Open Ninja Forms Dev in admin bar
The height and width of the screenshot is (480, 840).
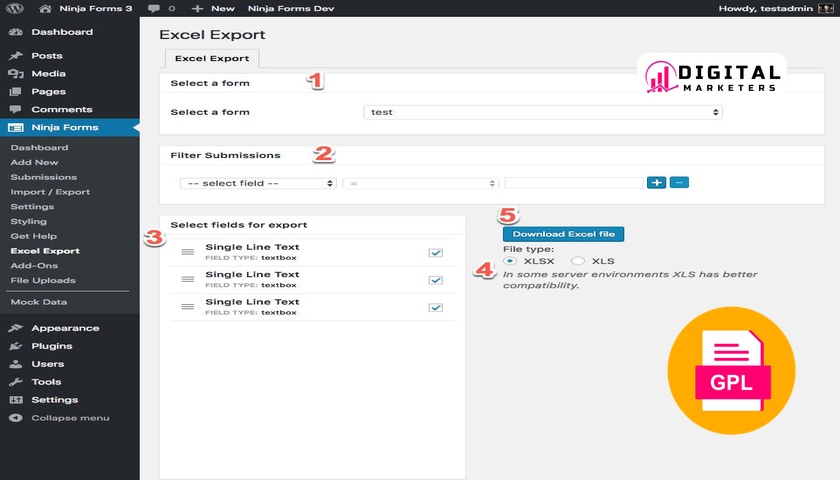[291, 8]
